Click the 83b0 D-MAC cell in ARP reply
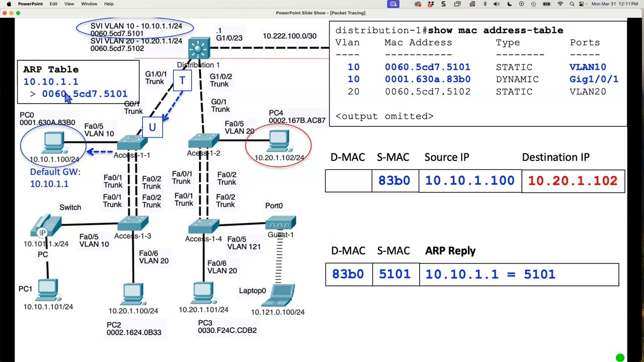644x362 pixels. (x=349, y=275)
